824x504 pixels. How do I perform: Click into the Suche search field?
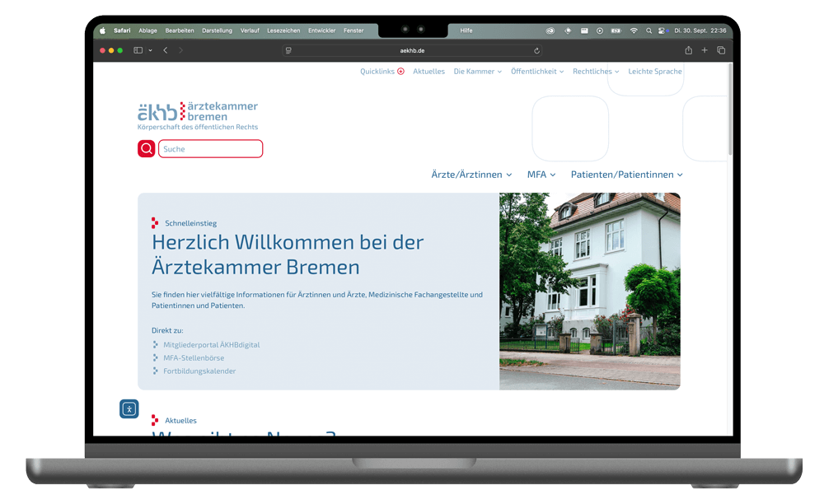pos(210,148)
